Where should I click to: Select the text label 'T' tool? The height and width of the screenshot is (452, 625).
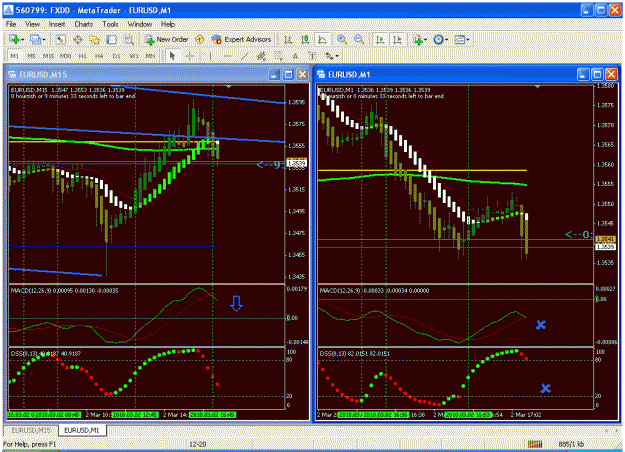coord(312,56)
